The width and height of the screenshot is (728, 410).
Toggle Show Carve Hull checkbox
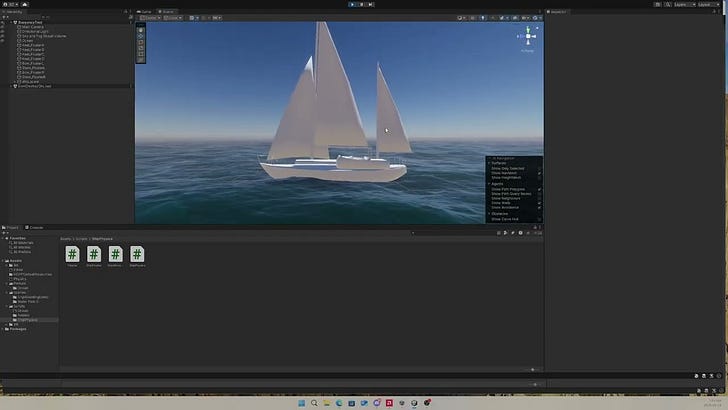tap(540, 219)
